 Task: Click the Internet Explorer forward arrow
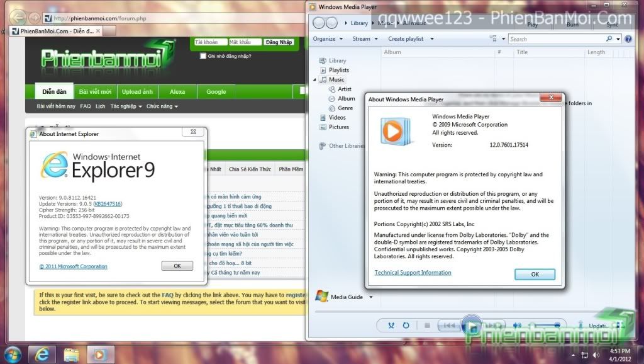pyautogui.click(x=35, y=18)
